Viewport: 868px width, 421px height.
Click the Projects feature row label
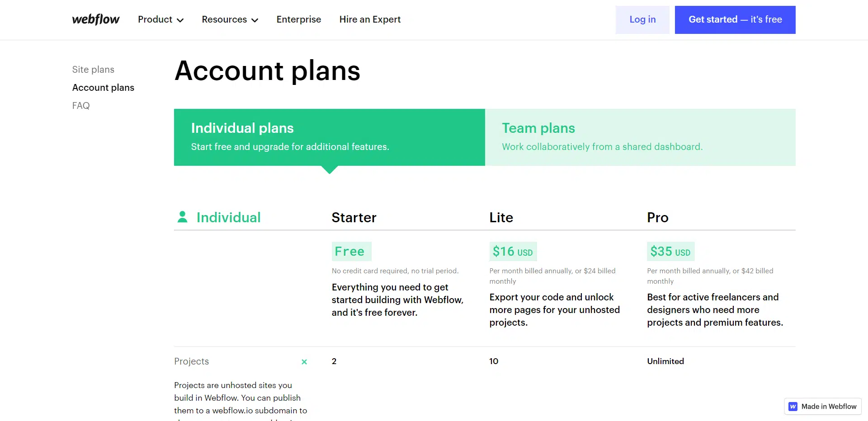(x=192, y=361)
